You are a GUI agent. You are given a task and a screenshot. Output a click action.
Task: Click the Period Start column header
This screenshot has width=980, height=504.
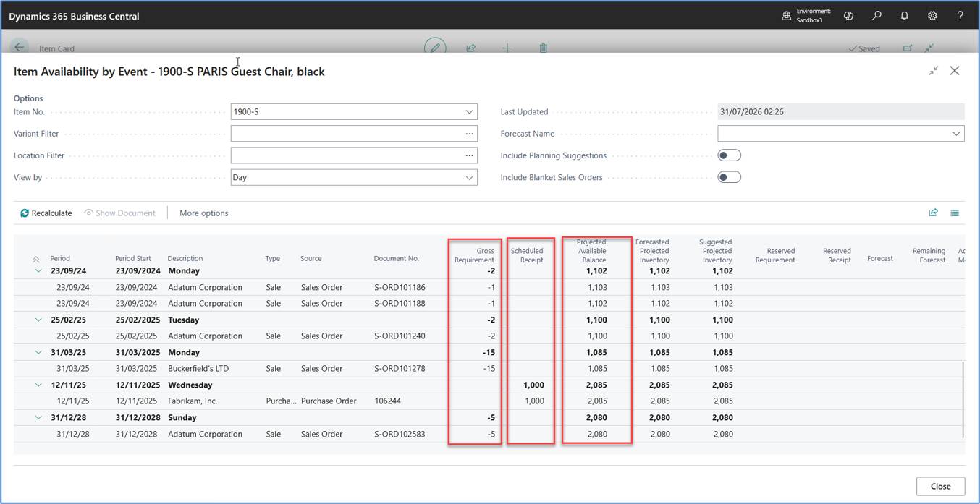(133, 258)
